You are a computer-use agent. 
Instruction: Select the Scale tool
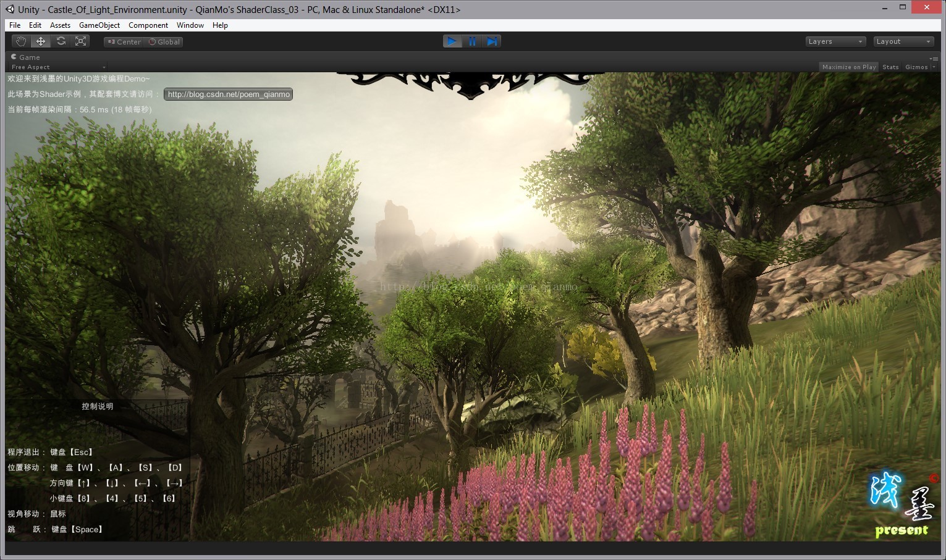80,41
